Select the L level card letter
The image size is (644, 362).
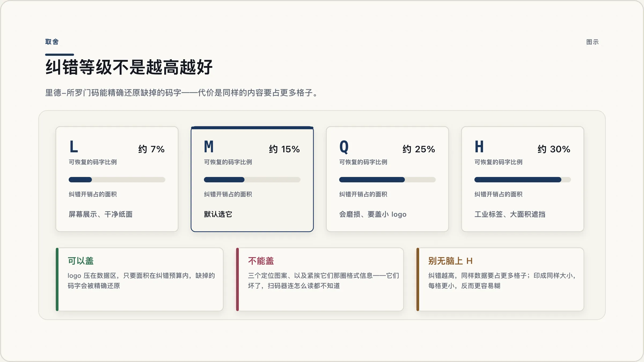coord(74,147)
